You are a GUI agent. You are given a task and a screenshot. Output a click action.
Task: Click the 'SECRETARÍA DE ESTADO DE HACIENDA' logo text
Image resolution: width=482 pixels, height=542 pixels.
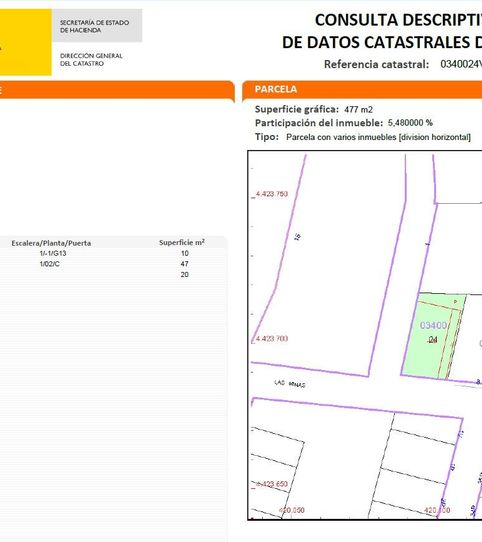(94, 26)
